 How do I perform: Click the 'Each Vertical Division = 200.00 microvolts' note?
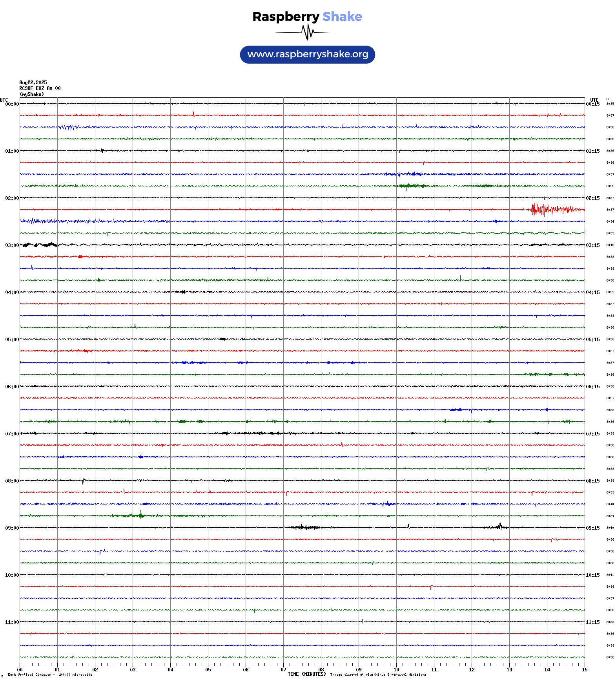tap(50, 675)
